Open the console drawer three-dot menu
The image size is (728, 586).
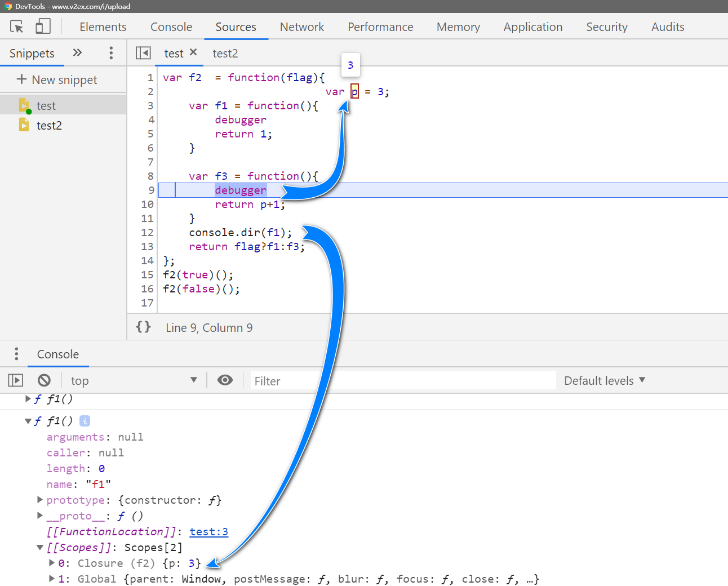click(16, 354)
